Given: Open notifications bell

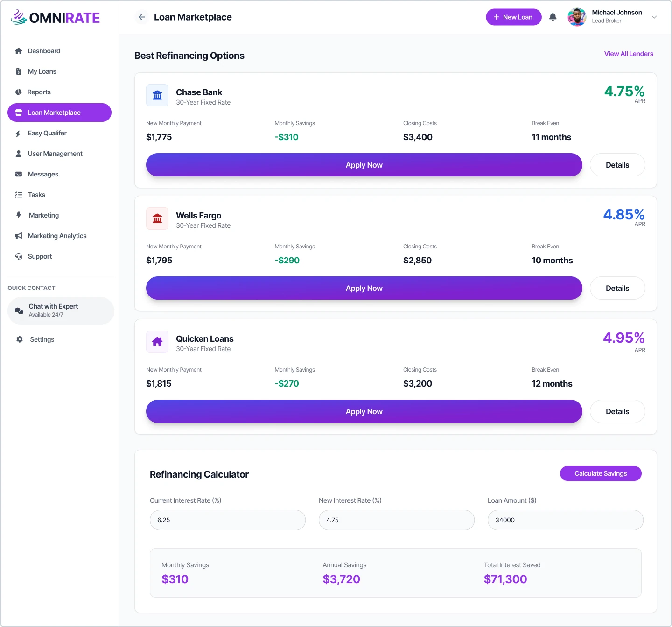Looking at the screenshot, I should pyautogui.click(x=553, y=17).
